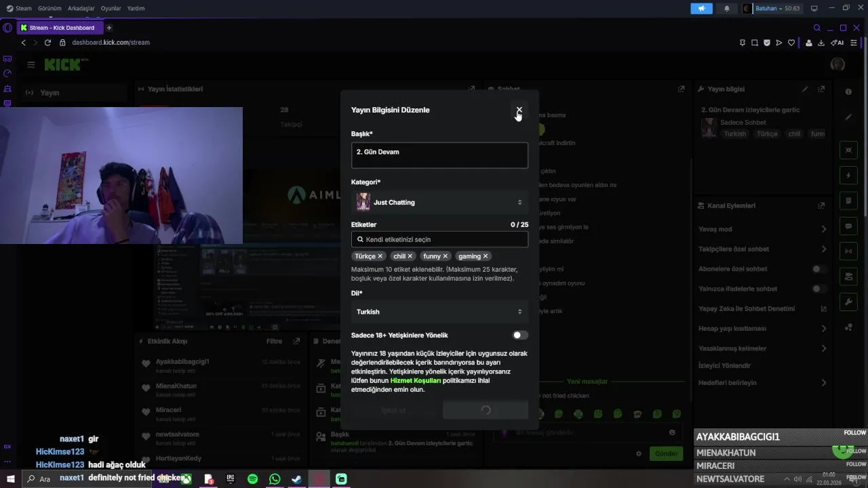This screenshot has height=488, width=868.
Task: Open Spotify from the taskbar
Action: click(252, 479)
